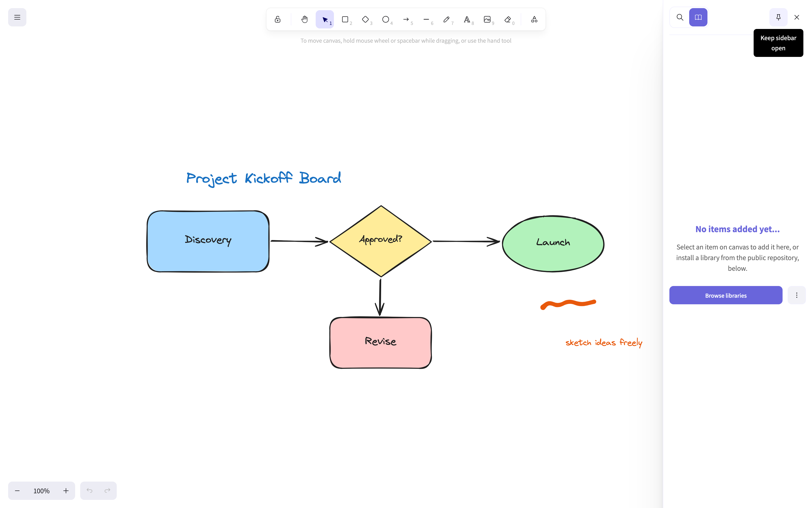The image size is (812, 508).
Task: Select the Selection arrow tool
Action: [325, 19]
